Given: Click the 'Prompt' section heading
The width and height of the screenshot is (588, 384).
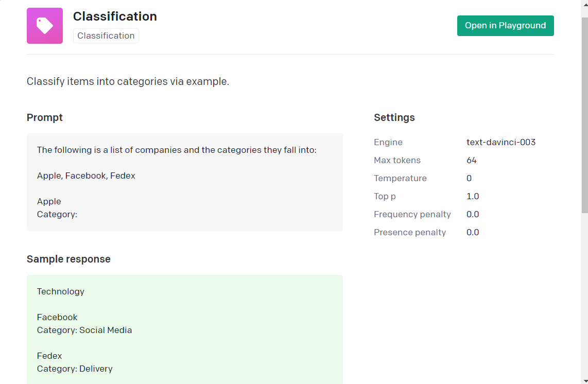Looking at the screenshot, I should (45, 118).
